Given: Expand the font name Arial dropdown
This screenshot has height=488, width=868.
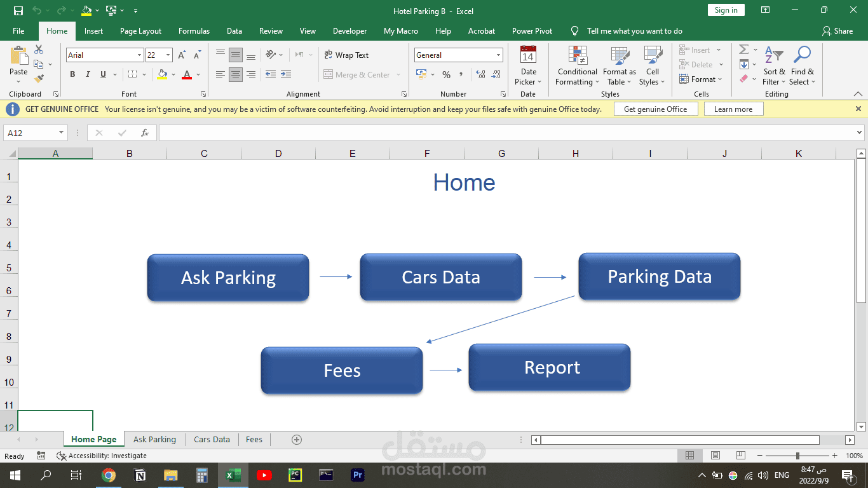Looking at the screenshot, I should (139, 55).
